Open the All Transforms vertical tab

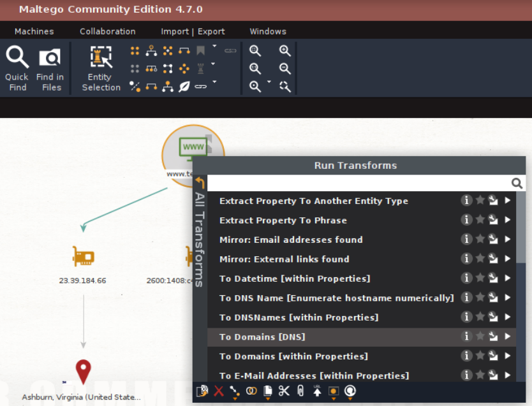click(200, 239)
